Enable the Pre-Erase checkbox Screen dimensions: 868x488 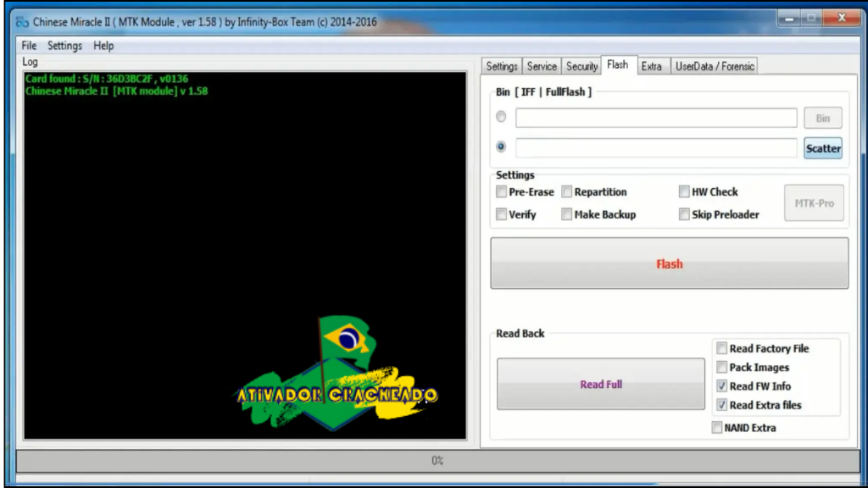(502, 192)
